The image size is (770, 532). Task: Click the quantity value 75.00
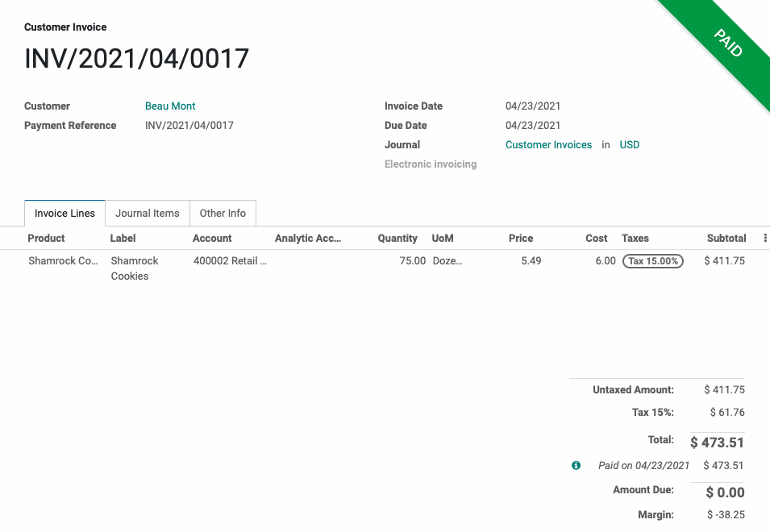coord(413,260)
